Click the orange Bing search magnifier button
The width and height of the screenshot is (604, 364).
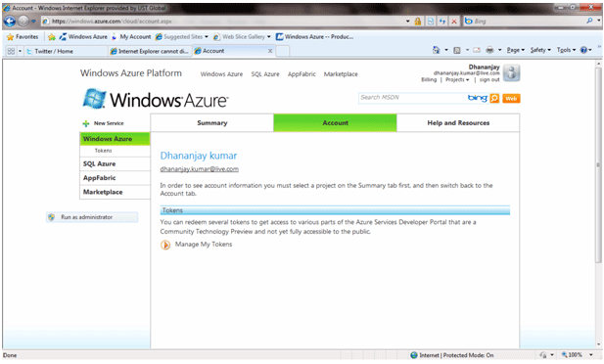tap(494, 99)
